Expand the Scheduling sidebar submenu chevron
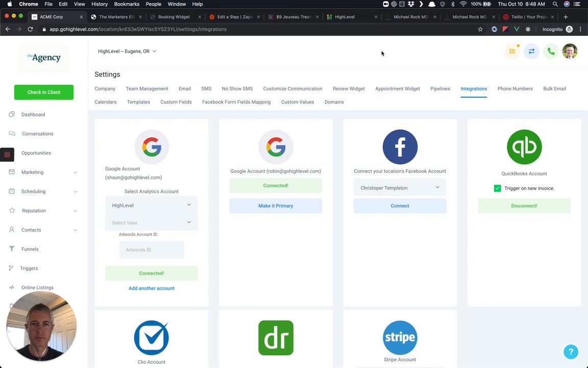This screenshot has width=588, height=368. coord(76,192)
